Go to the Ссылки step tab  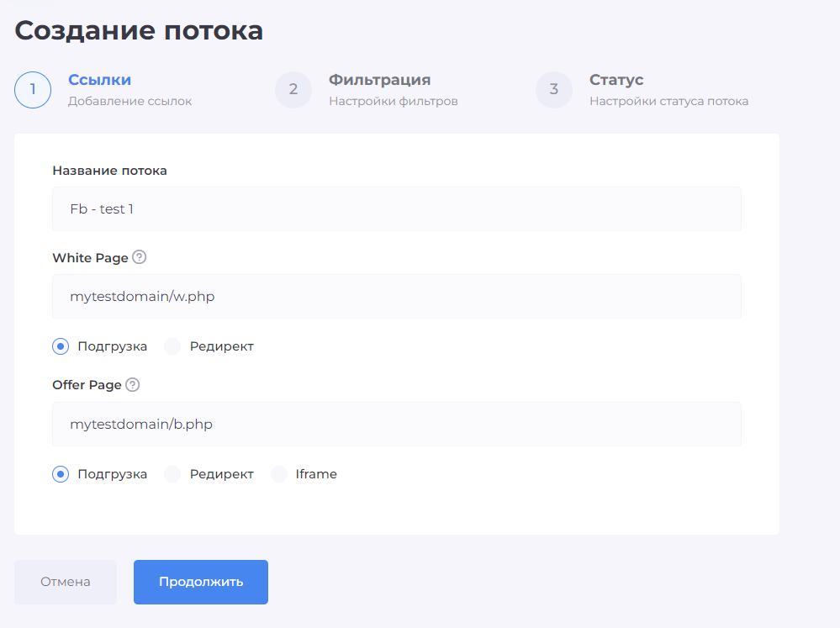coord(100,80)
